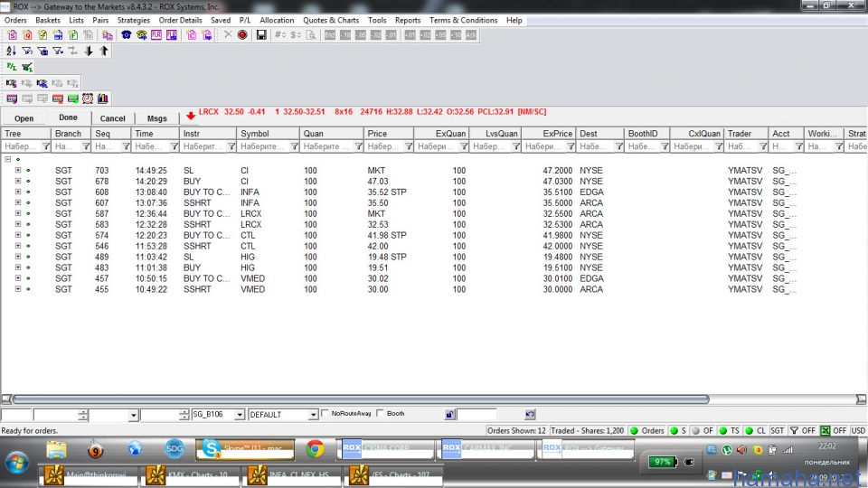Screen dimensions: 868x488
Task: Sort by the Trader column header
Action: tap(747, 134)
